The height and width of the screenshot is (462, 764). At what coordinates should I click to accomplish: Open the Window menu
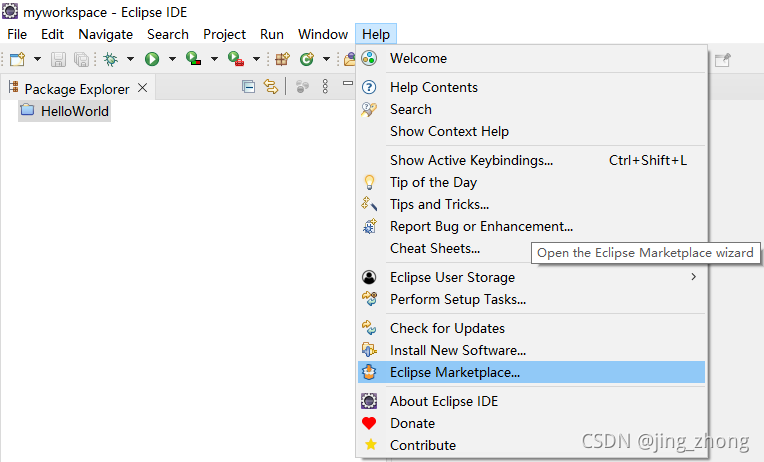point(323,35)
